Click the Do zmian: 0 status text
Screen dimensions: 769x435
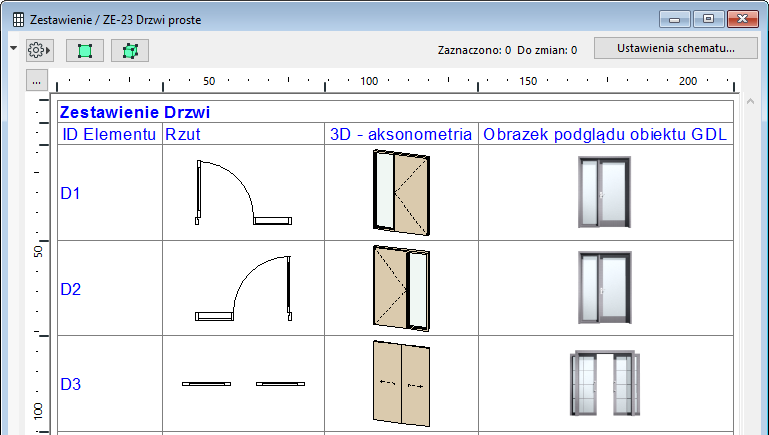pyautogui.click(x=547, y=50)
